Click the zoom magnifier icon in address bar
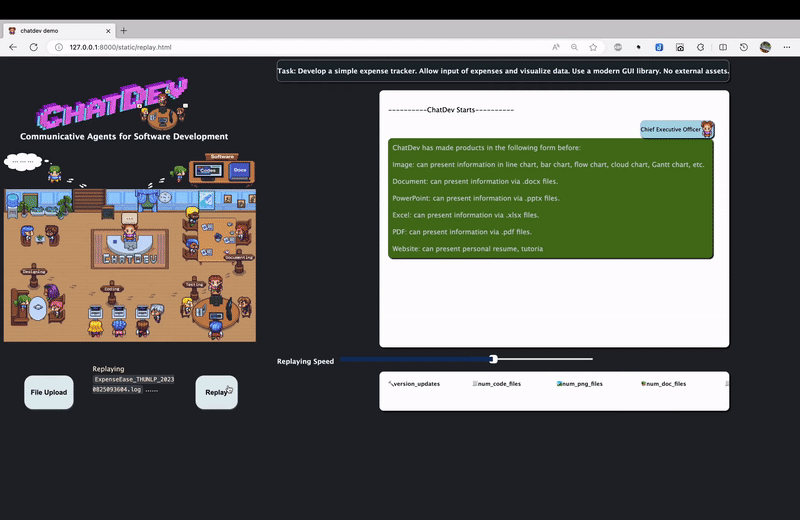The image size is (800, 520). (574, 47)
